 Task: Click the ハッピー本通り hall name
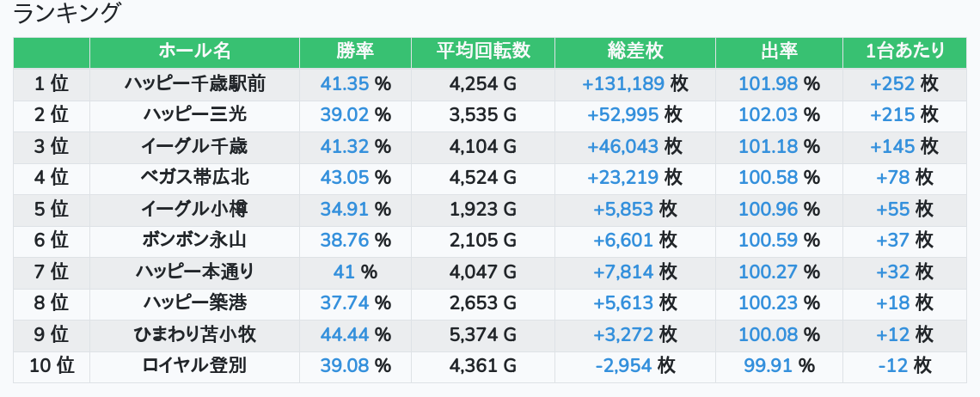194,272
